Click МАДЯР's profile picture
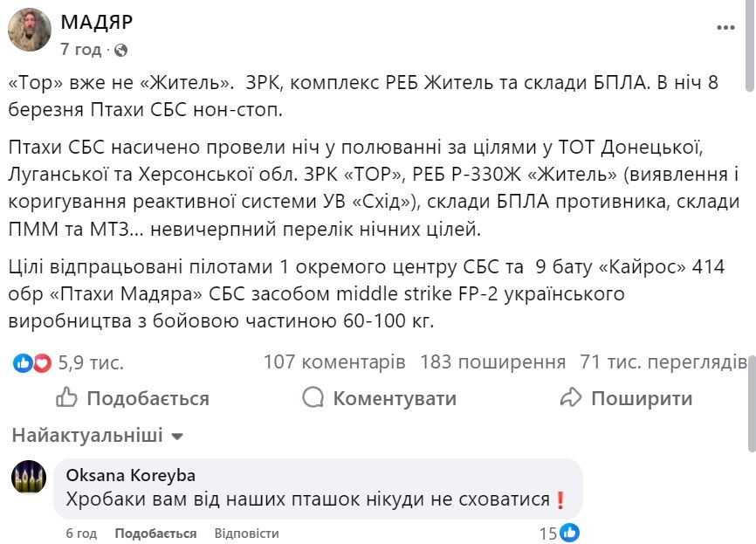The image size is (756, 544). tap(31, 27)
